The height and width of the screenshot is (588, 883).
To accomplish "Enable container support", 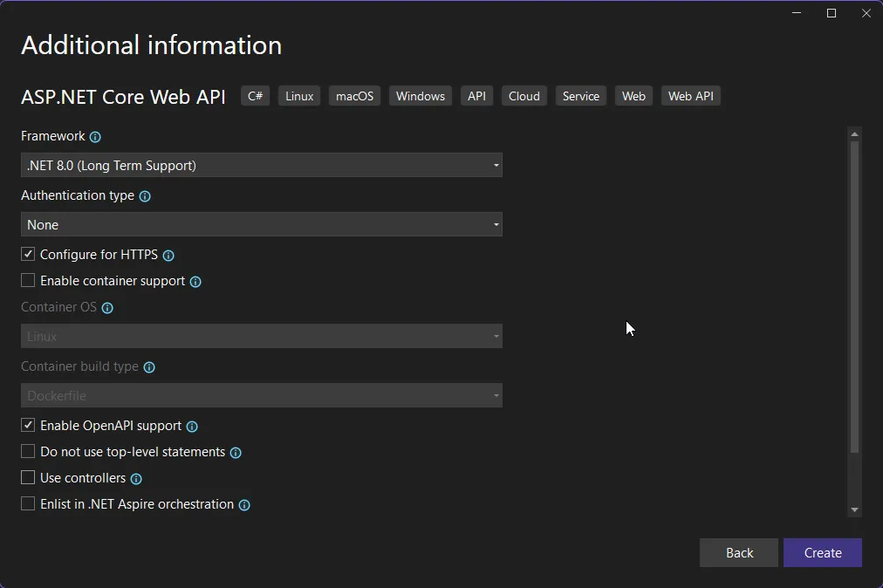I will pos(27,281).
